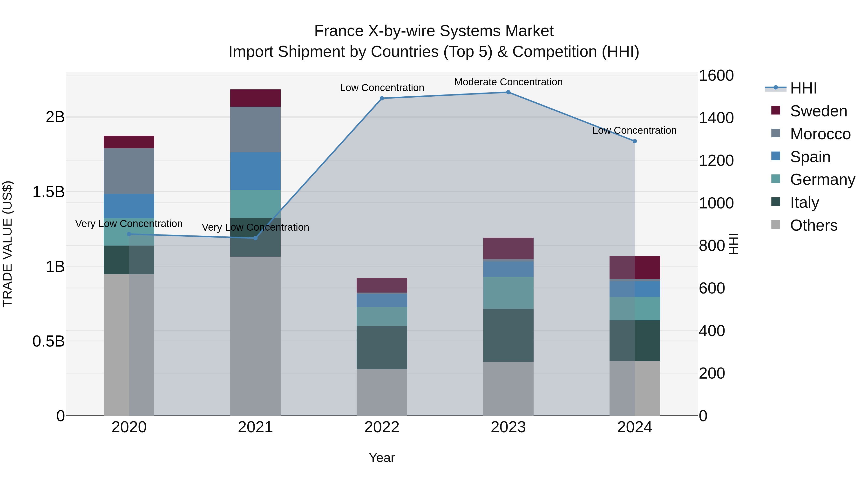The width and height of the screenshot is (868, 488).
Task: Toggle the Italy legend entry
Action: (x=795, y=202)
